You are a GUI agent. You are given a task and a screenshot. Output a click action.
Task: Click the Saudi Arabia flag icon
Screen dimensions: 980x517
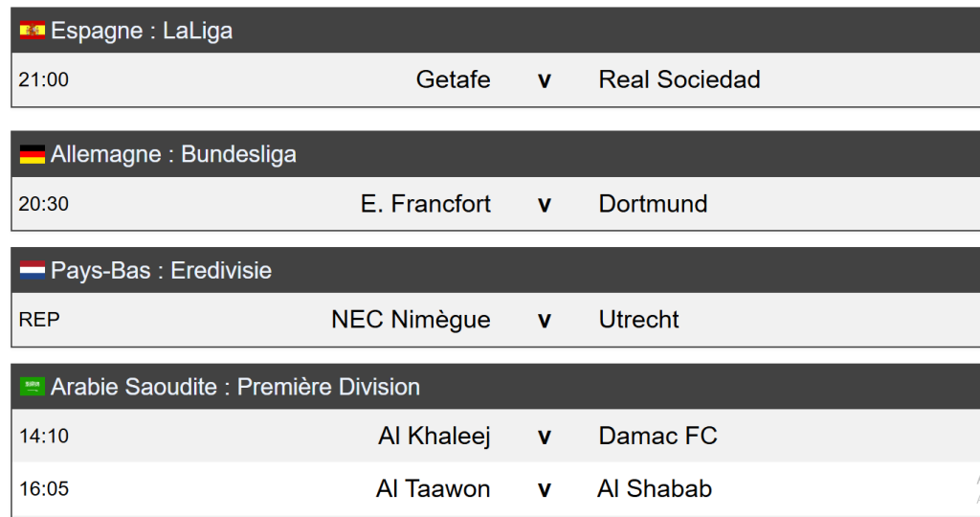tap(33, 388)
